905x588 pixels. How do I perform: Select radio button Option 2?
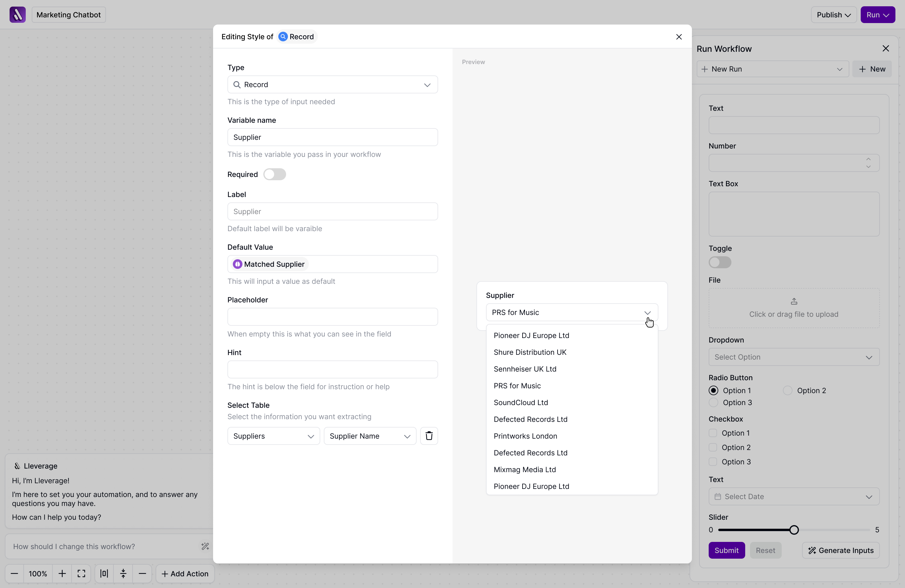pyautogui.click(x=787, y=390)
